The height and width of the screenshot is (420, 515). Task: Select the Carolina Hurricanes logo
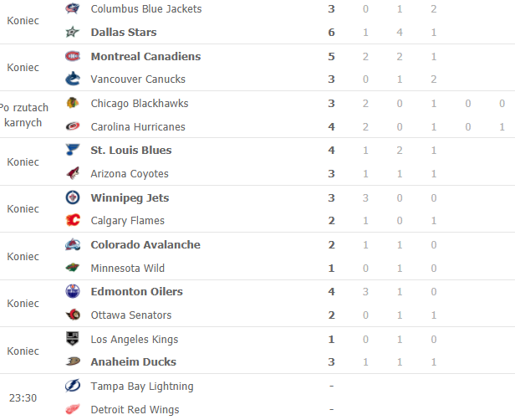tap(73, 126)
